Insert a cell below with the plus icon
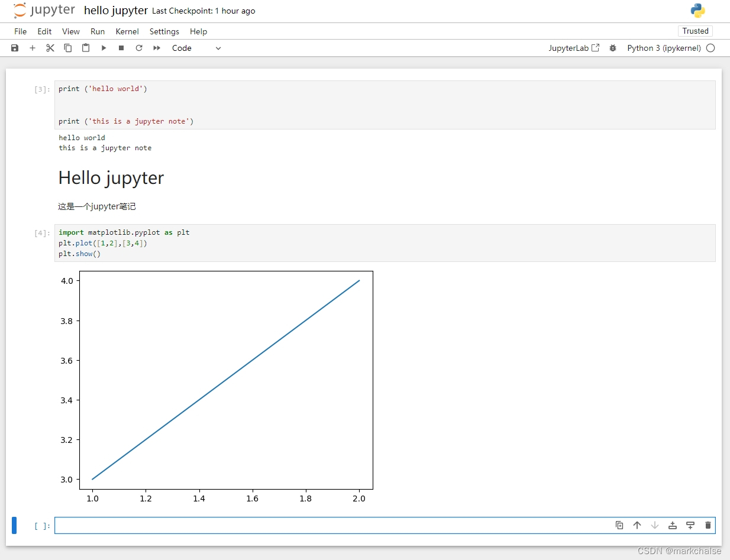 33,48
